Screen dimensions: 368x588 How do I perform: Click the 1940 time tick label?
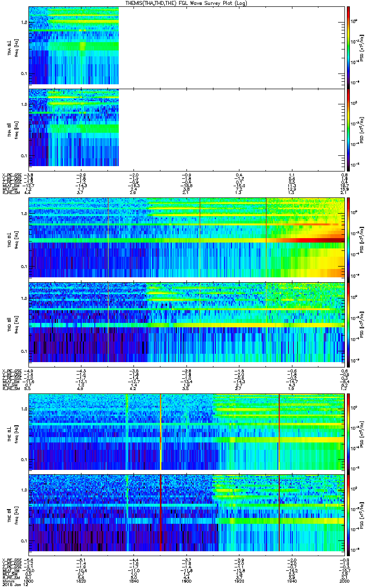292,580
